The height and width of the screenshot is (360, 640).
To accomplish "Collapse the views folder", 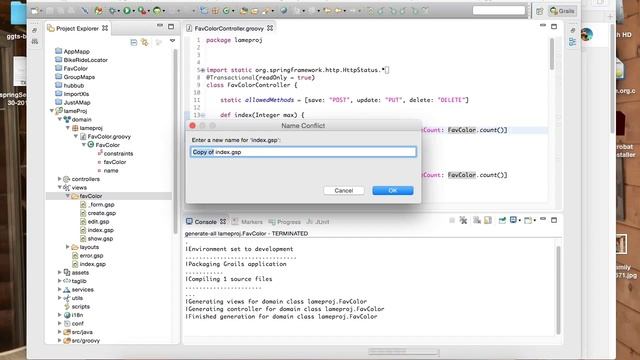I will click(x=60, y=187).
